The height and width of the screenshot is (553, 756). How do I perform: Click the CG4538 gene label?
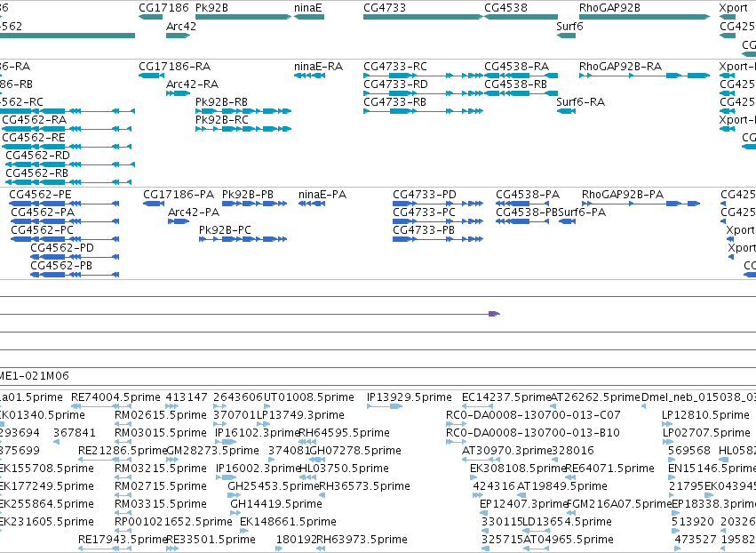[x=505, y=8]
